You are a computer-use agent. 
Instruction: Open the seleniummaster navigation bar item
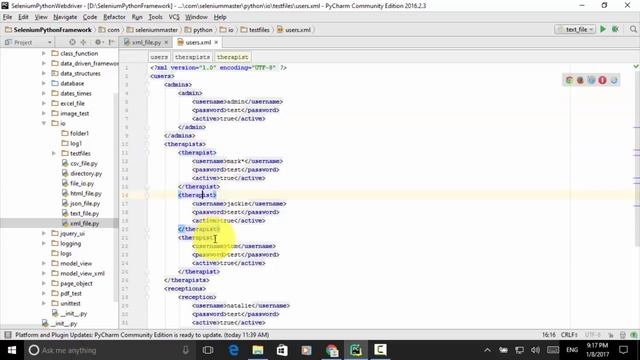[x=152, y=30]
